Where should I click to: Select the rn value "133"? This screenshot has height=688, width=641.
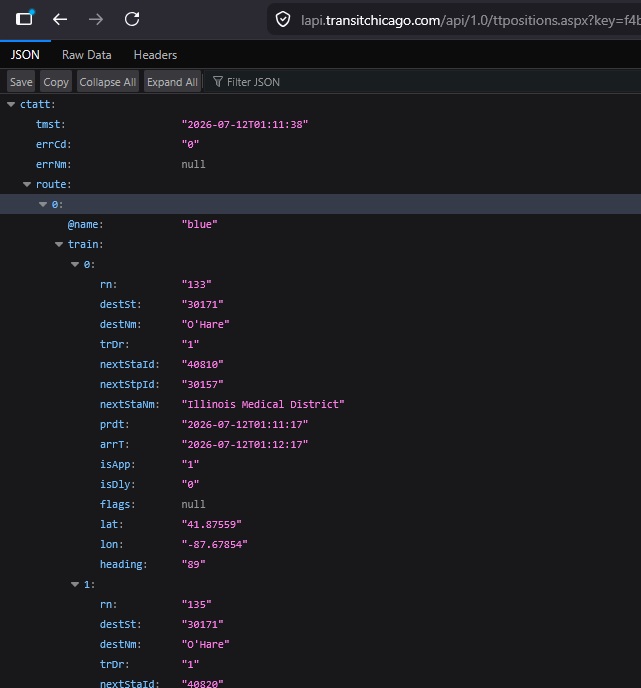tap(197, 284)
